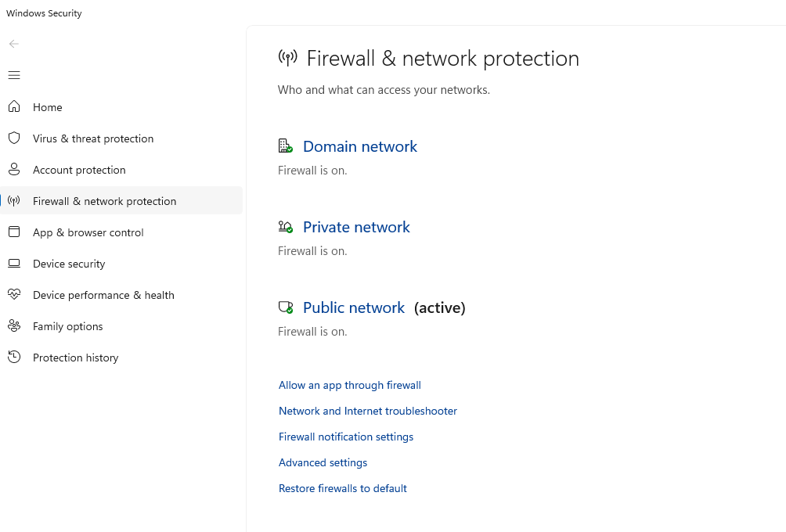
Task: Expand the hamburger navigation menu
Action: point(14,75)
